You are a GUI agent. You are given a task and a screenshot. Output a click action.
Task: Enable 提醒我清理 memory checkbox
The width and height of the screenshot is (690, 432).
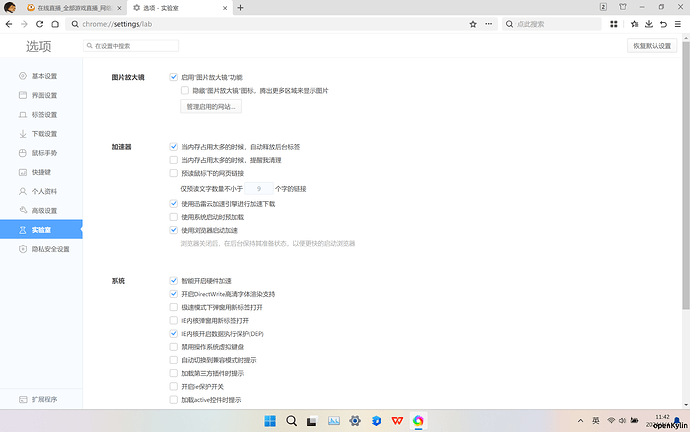174,160
